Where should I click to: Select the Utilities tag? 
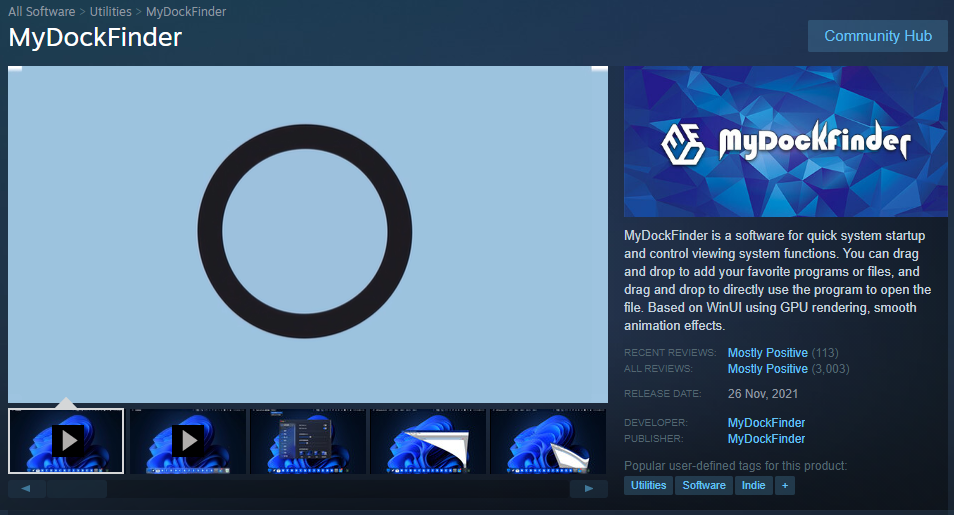coord(648,485)
